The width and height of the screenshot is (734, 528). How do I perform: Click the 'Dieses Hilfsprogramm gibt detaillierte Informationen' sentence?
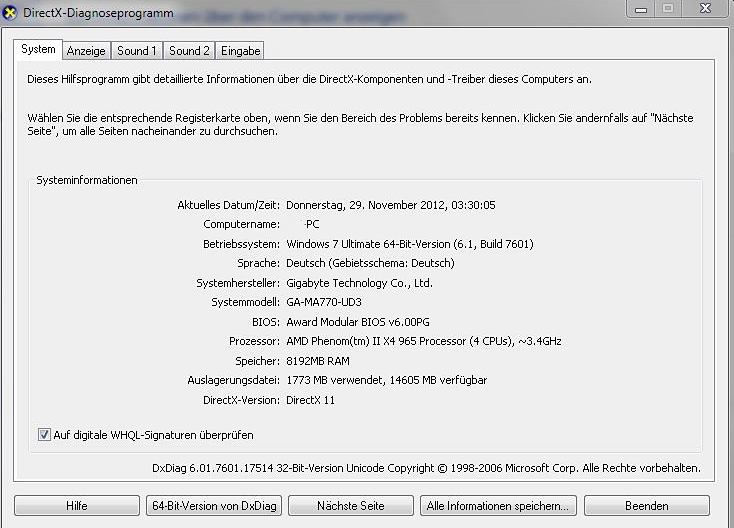(309, 79)
